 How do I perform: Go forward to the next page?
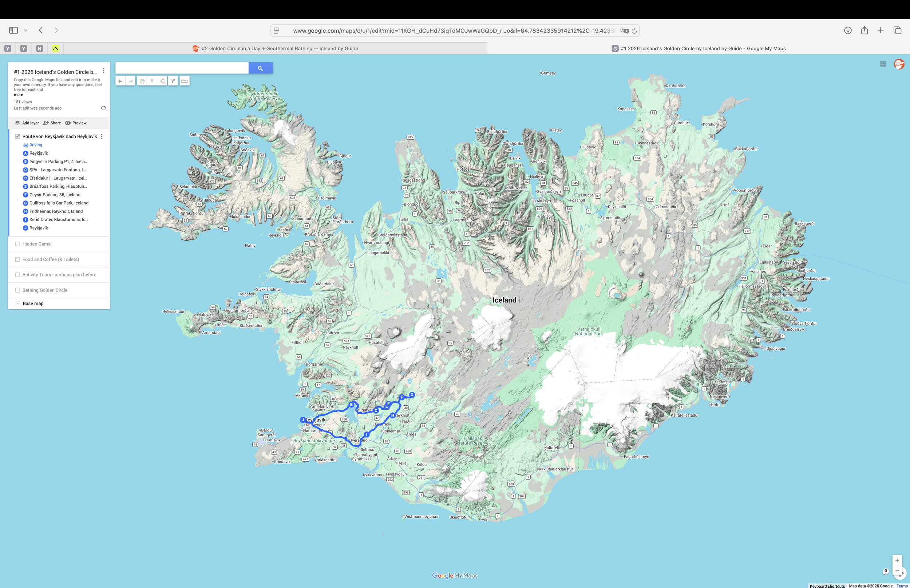[x=56, y=30]
